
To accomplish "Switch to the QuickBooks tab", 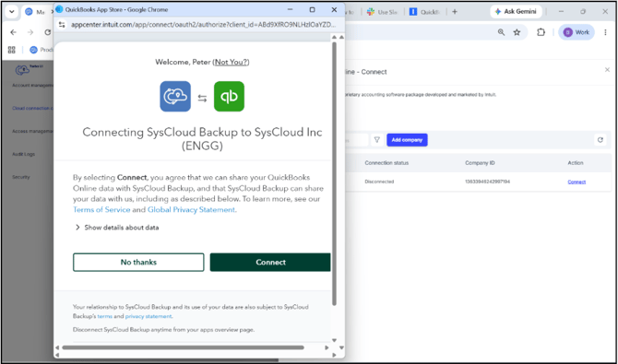I will (425, 12).
